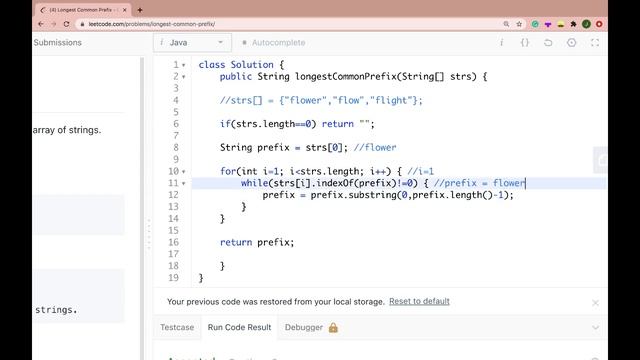Viewport: 640px width, 360px height.
Task: Click the 'if(strs.length==0) return' line
Action: coord(297,124)
